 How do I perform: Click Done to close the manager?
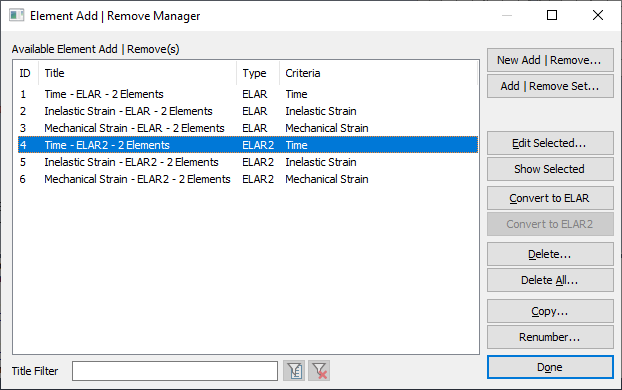pos(550,367)
